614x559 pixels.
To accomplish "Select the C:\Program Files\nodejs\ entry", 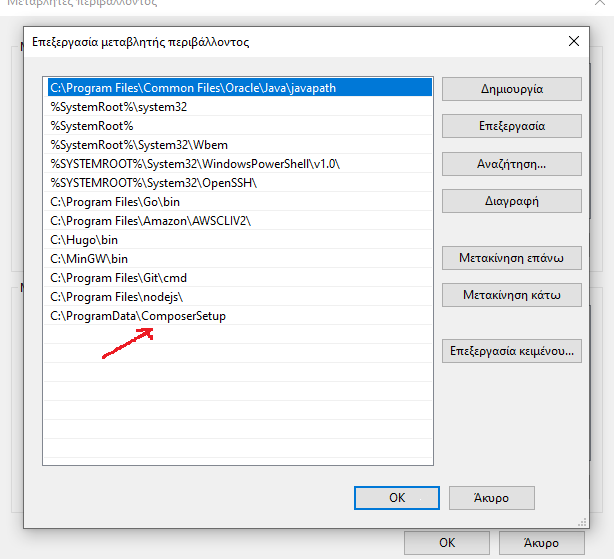I will pyautogui.click(x=116, y=297).
